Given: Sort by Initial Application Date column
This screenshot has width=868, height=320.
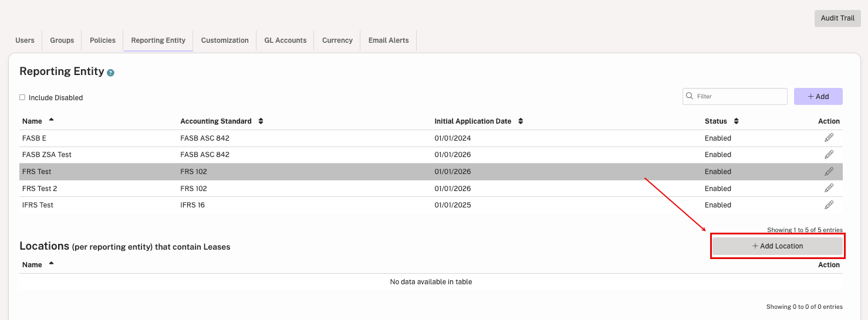Looking at the screenshot, I should pyautogui.click(x=478, y=121).
